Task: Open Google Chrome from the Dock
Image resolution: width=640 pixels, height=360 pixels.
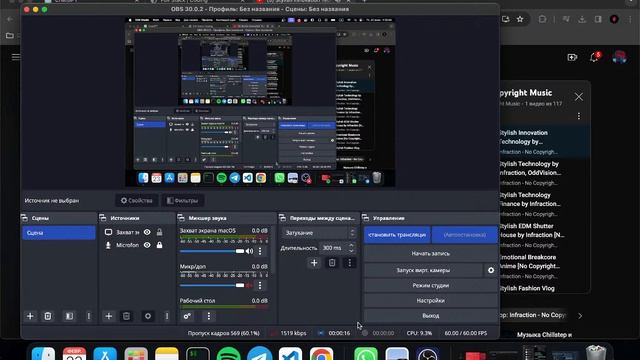Action: point(322,354)
